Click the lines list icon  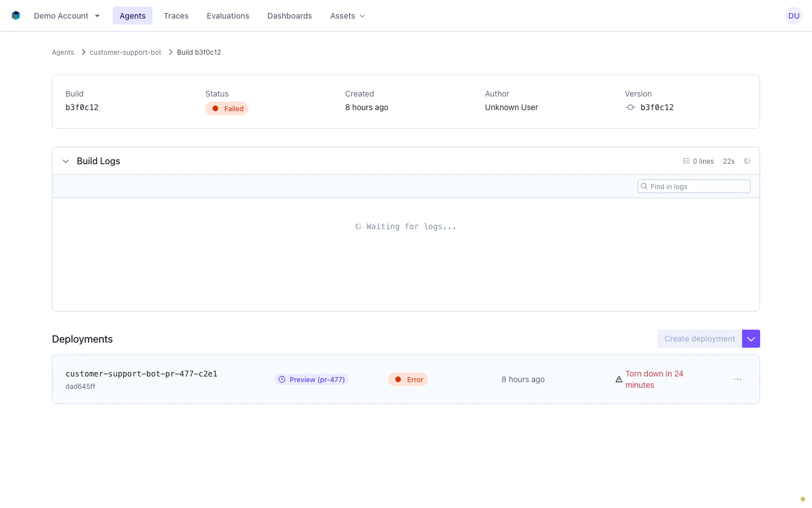click(x=686, y=161)
